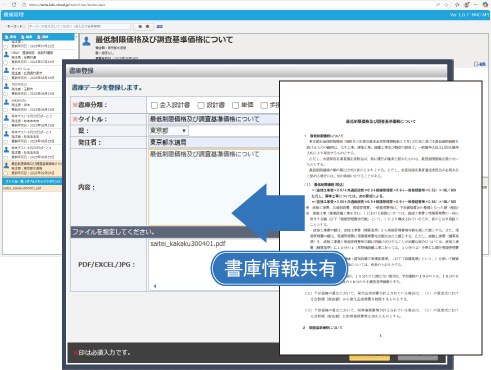Click the left scroll arrow in the dialog file box
The width and height of the screenshot is (491, 370).
[x=155, y=286]
